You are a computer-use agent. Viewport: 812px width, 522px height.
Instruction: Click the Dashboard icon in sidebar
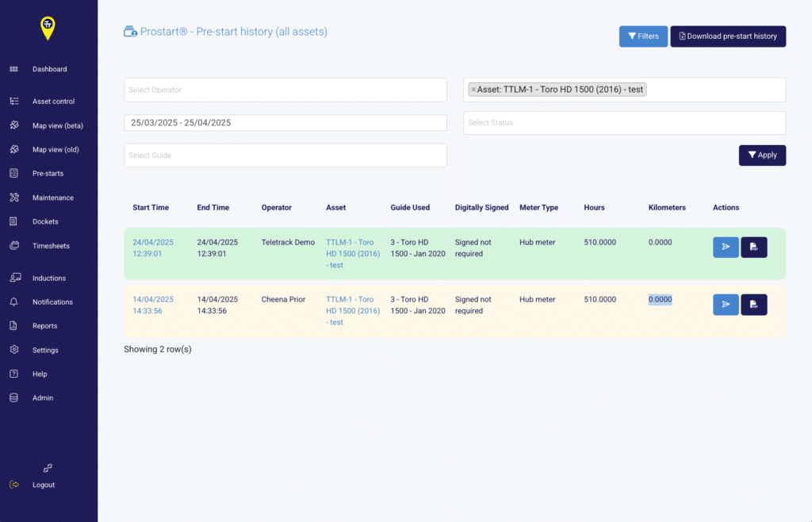click(x=14, y=69)
